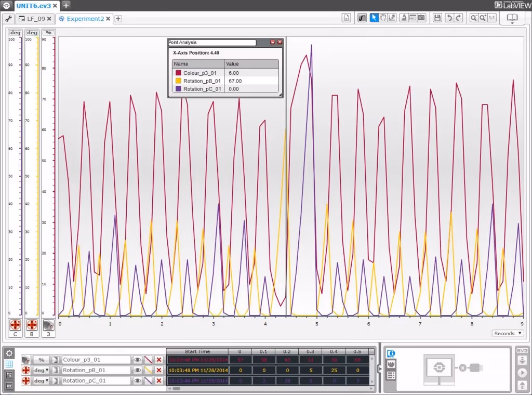Toggle visibility of Rotation_pB_01

138,370
